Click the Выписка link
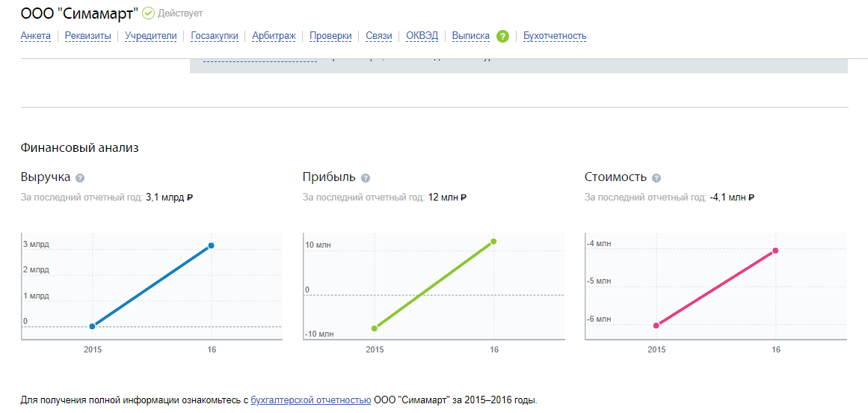The height and width of the screenshot is (413, 868). (470, 36)
